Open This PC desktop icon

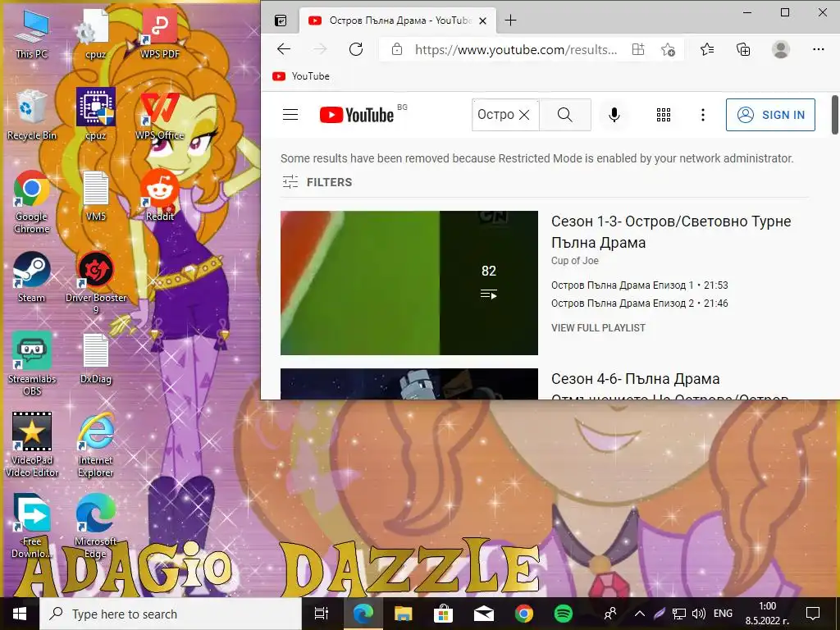point(32,34)
